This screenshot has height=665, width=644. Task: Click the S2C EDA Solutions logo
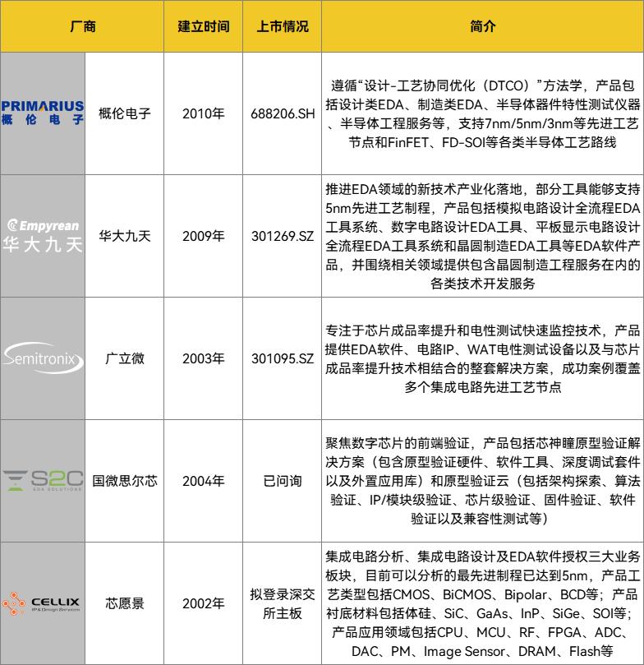pyautogui.click(x=43, y=481)
